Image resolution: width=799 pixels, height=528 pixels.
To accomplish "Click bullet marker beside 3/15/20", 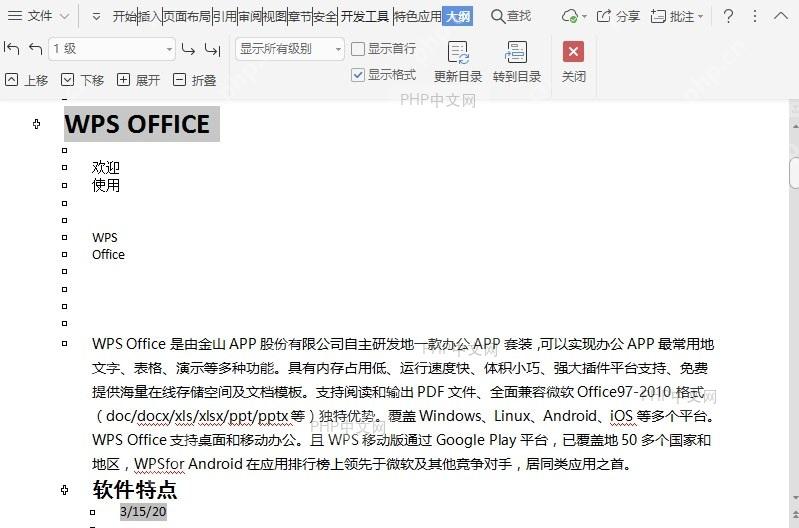I will coord(92,512).
